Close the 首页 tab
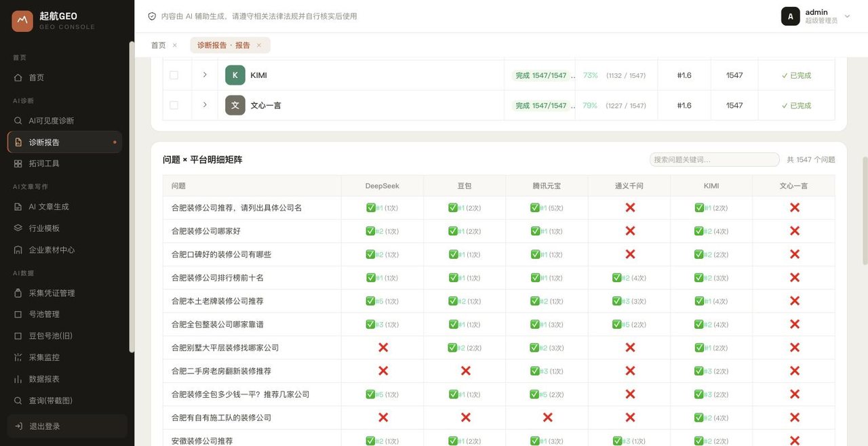 tap(175, 45)
